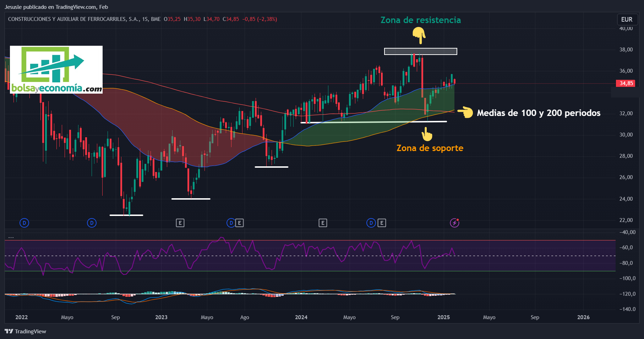Click the red 34,85 current price label
This screenshot has height=339, width=644.
[626, 83]
